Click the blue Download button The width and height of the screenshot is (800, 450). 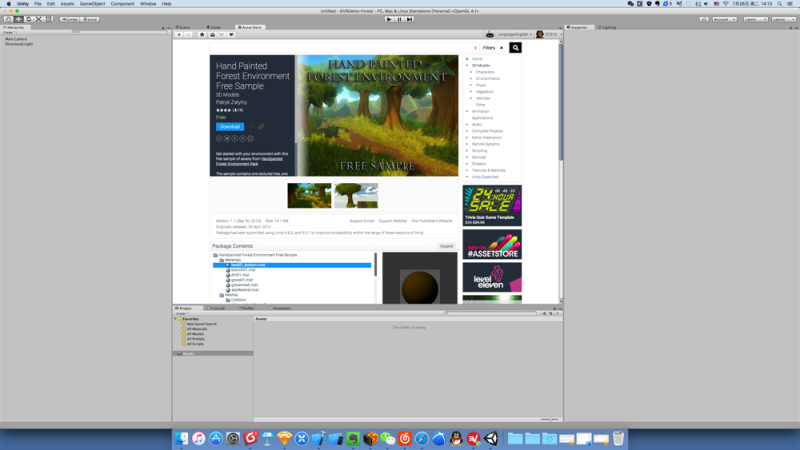pyautogui.click(x=230, y=127)
